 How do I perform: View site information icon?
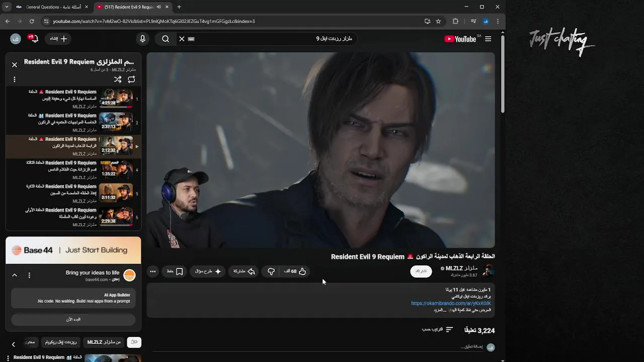tap(46, 21)
